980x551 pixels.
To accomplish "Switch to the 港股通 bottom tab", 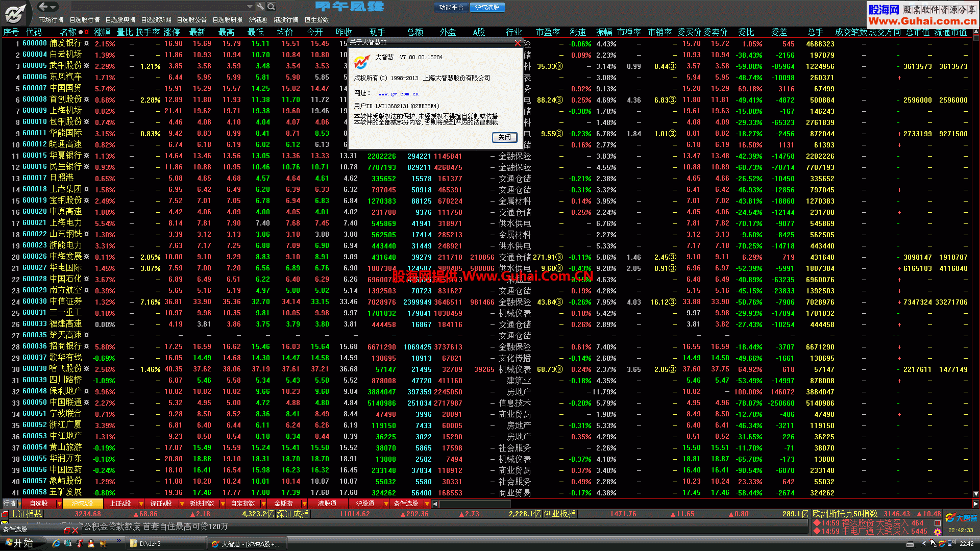I will (327, 504).
